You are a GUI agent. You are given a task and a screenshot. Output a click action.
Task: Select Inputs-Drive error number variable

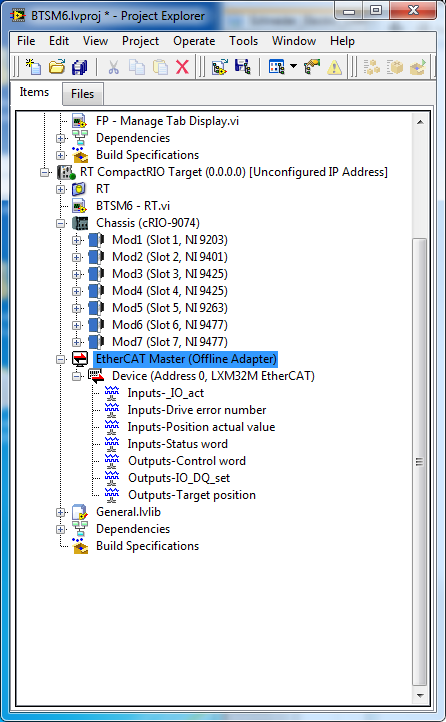[x=197, y=410]
